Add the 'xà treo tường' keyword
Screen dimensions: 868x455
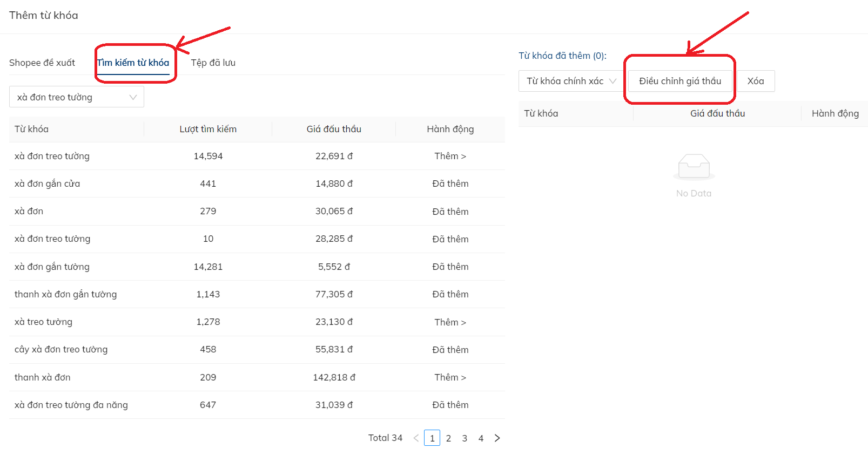point(450,322)
